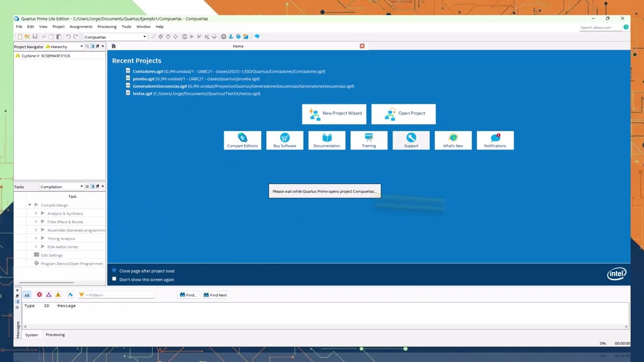Click the Program Device (Open Programmer) task

[x=72, y=263]
